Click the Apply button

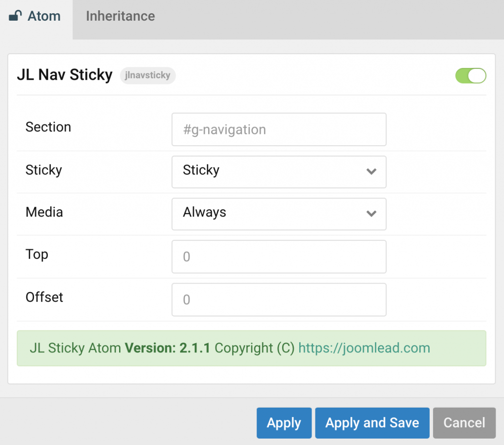(x=283, y=422)
